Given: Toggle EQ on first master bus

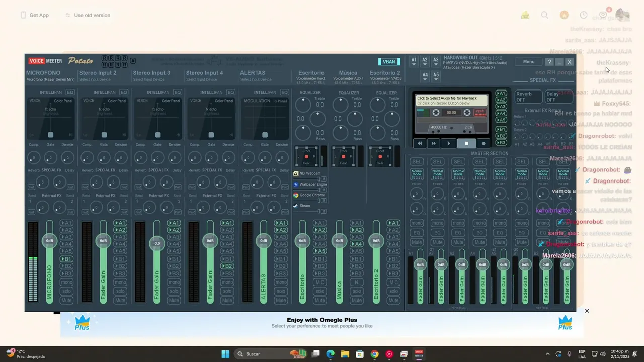Looking at the screenshot, I should [x=417, y=233].
